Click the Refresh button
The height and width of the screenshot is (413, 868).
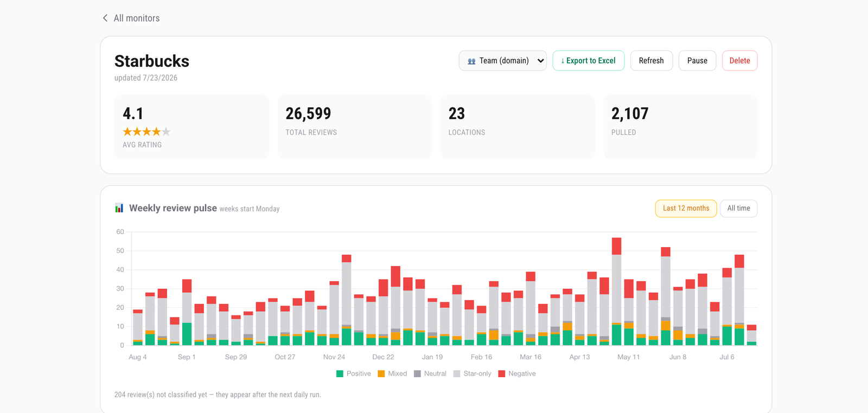click(652, 61)
